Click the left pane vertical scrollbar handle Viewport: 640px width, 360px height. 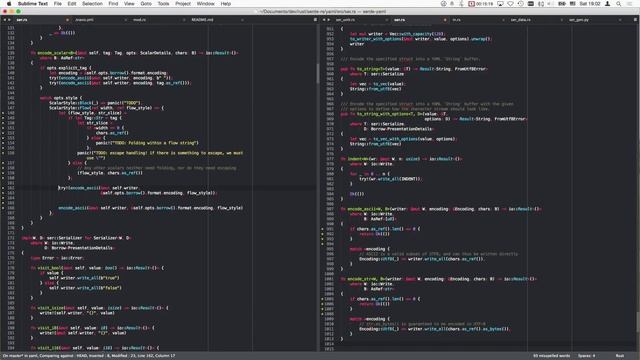[318, 73]
